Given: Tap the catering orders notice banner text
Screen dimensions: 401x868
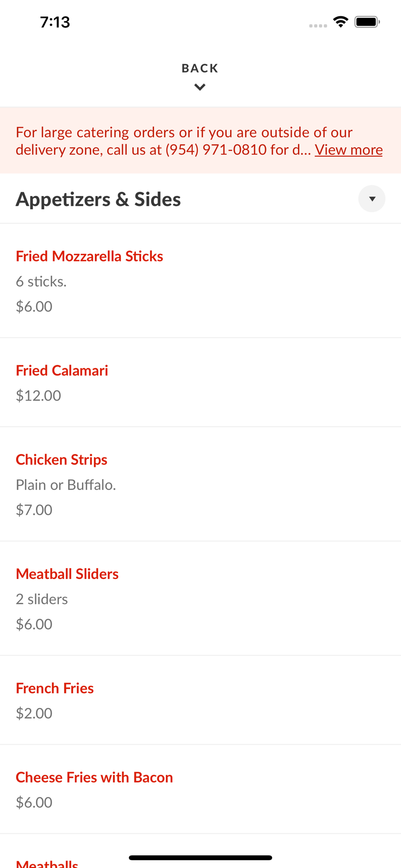Looking at the screenshot, I should [165, 141].
